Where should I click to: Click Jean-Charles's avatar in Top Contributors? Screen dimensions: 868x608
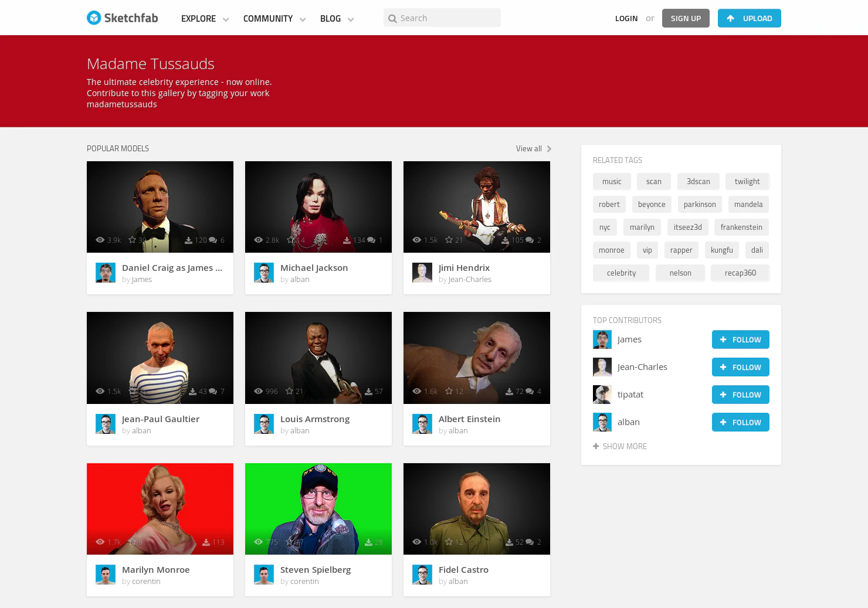[602, 367]
